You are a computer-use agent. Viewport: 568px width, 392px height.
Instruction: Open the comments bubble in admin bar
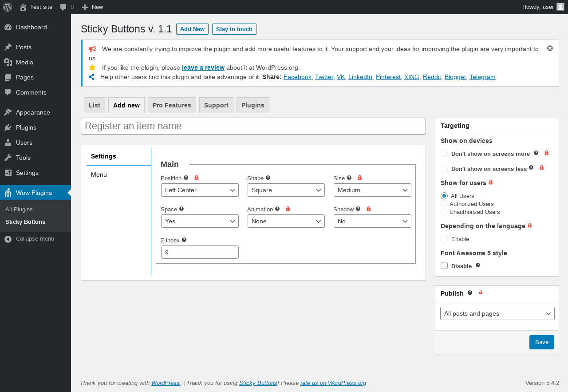point(67,7)
